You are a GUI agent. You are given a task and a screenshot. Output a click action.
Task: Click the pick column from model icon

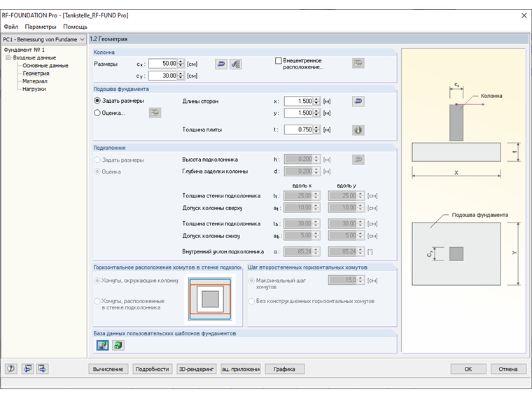tap(236, 64)
